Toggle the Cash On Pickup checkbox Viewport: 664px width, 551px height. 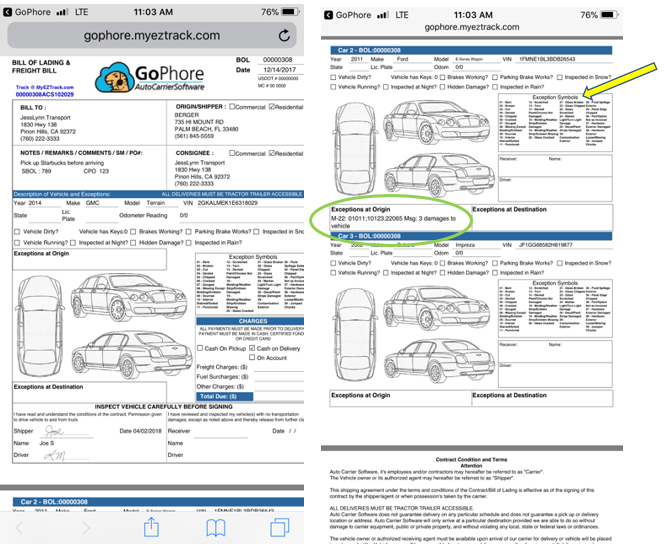click(200, 347)
